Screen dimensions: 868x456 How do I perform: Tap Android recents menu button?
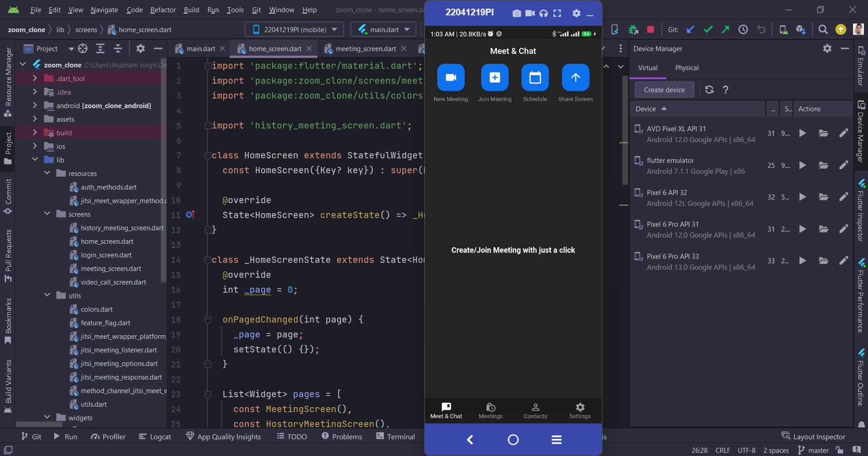click(x=557, y=439)
